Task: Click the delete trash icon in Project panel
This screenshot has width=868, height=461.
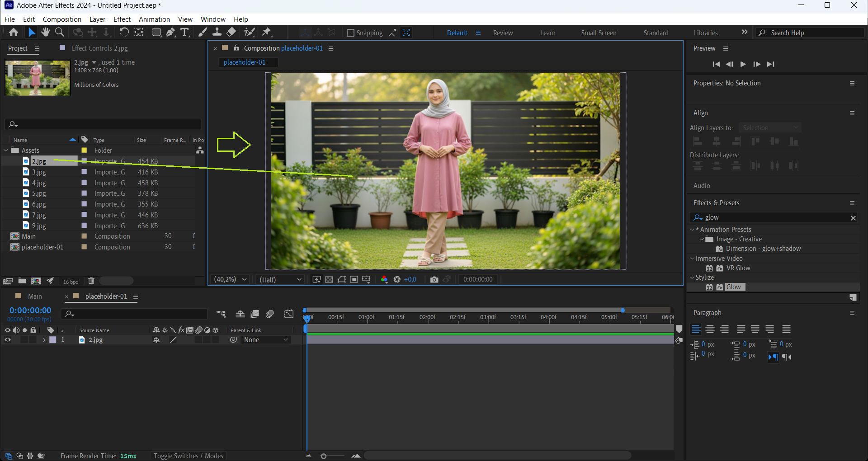Action: (x=91, y=281)
